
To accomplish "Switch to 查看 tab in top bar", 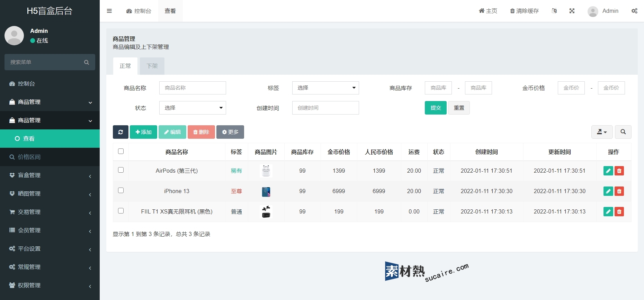I will pyautogui.click(x=170, y=11).
